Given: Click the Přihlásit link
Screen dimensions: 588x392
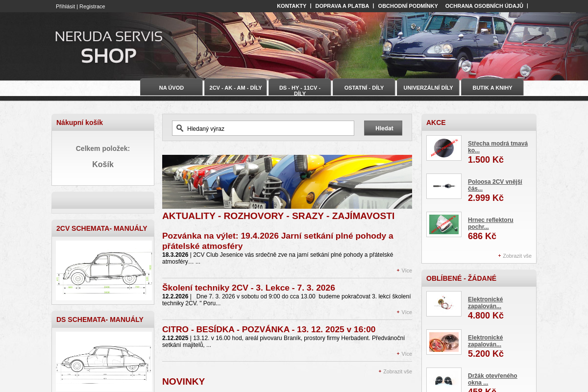Looking at the screenshot, I should [x=65, y=6].
